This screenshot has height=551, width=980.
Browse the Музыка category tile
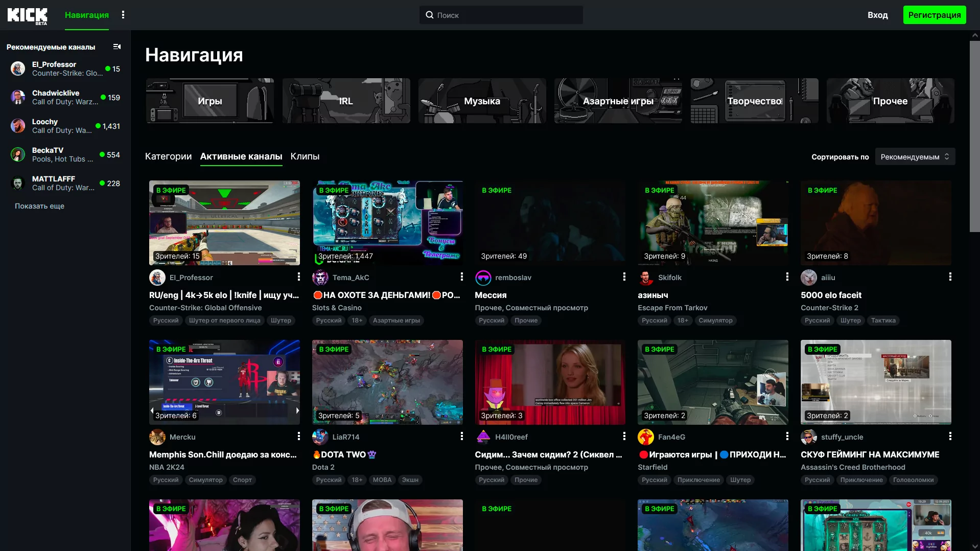click(x=482, y=101)
